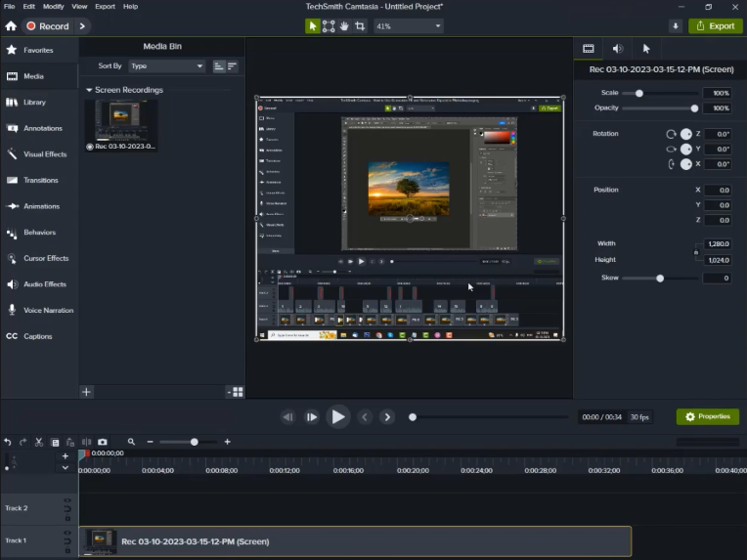
Task: Click the Opacity slider handle
Action: pos(694,108)
